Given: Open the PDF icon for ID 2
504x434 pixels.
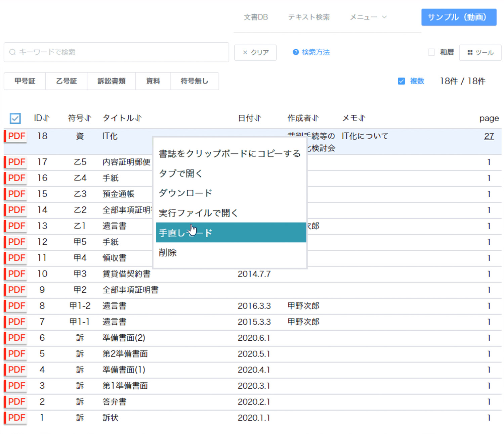Looking at the screenshot, I should (x=15, y=402).
